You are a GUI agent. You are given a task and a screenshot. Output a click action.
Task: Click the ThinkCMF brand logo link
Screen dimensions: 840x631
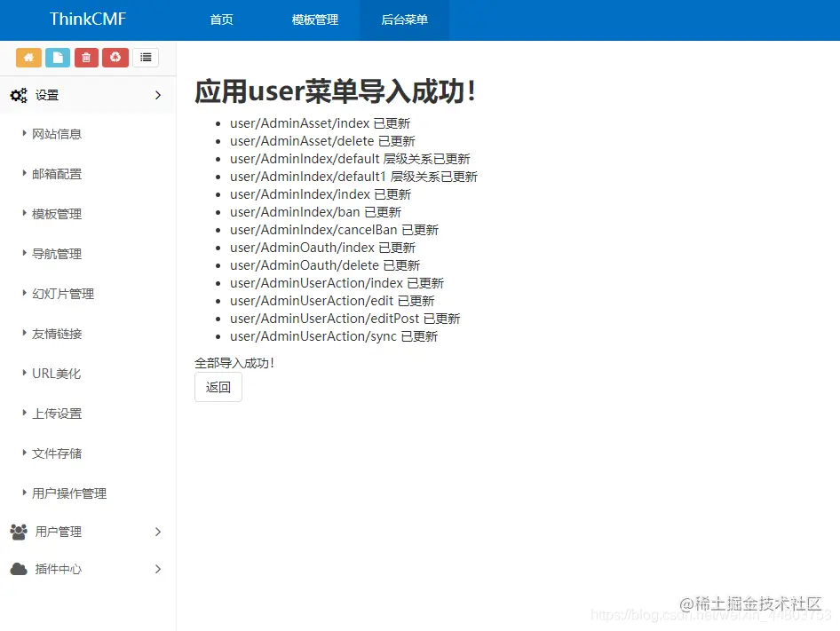(x=88, y=19)
